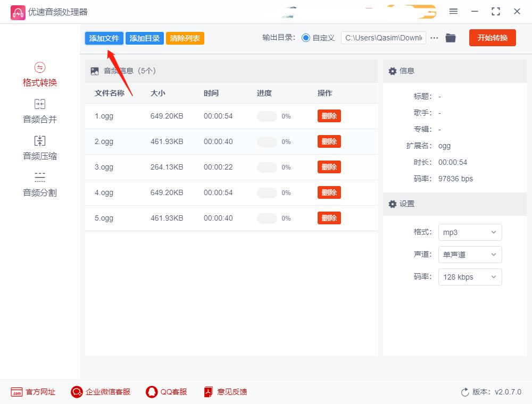Viewport: 532px width, 404px height.
Task: Start conversion with the 开始转换 button
Action: pyautogui.click(x=492, y=38)
